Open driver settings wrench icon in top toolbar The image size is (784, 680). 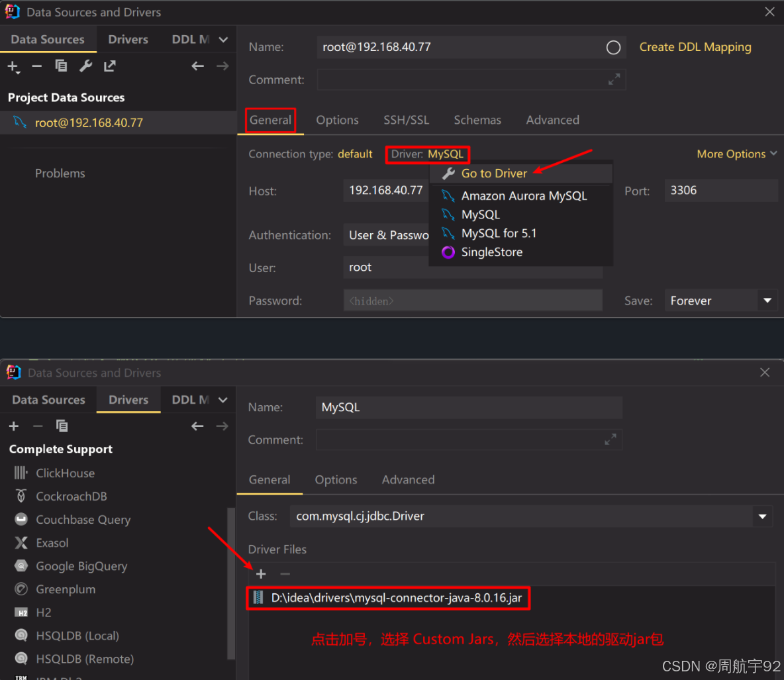click(85, 66)
